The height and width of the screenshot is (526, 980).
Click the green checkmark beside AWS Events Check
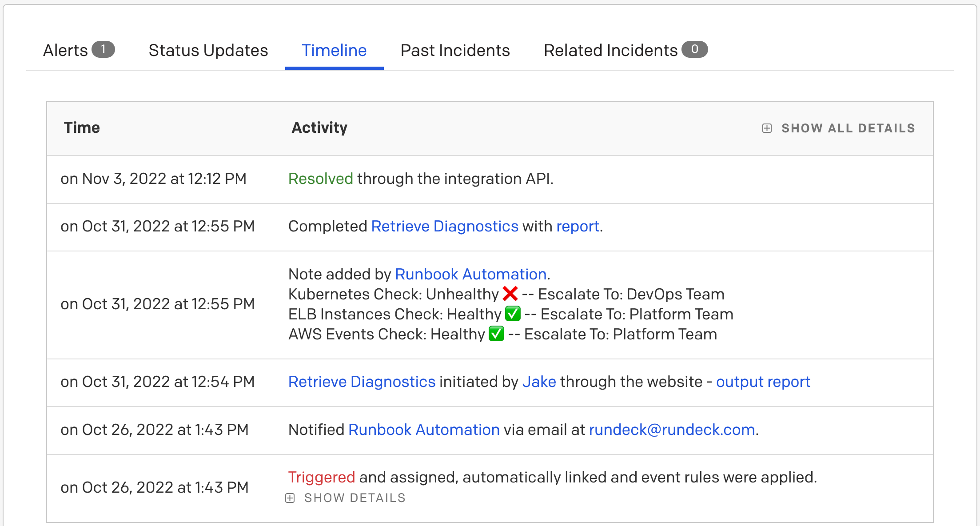[496, 334]
